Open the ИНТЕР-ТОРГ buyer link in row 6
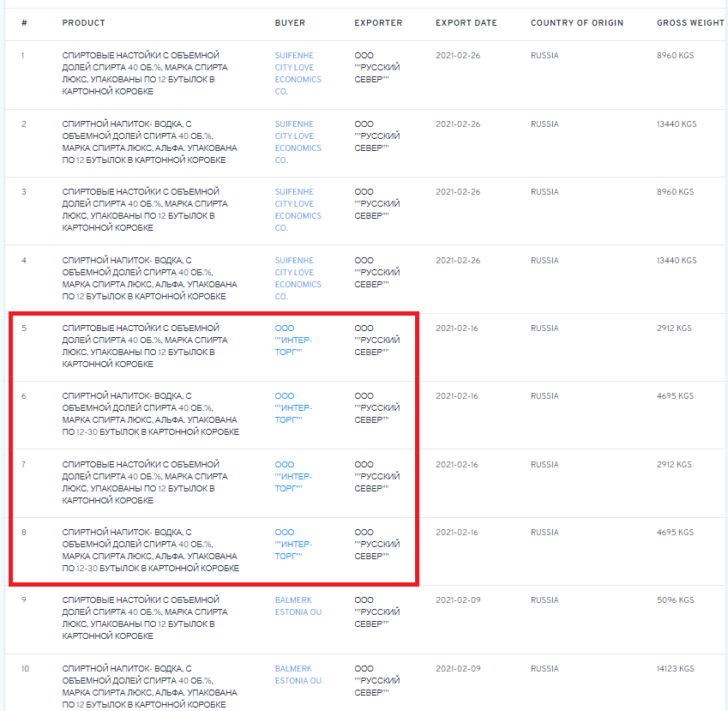 coord(293,407)
